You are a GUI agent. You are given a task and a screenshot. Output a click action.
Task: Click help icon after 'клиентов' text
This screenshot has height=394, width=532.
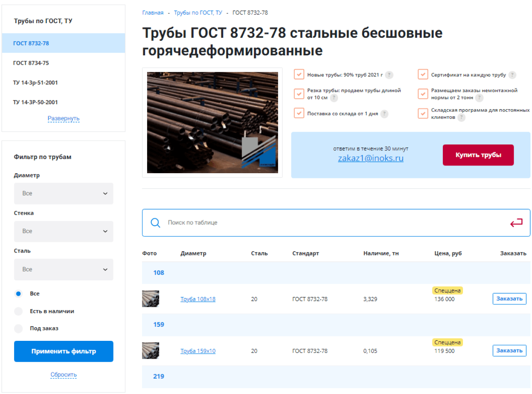pos(461,117)
